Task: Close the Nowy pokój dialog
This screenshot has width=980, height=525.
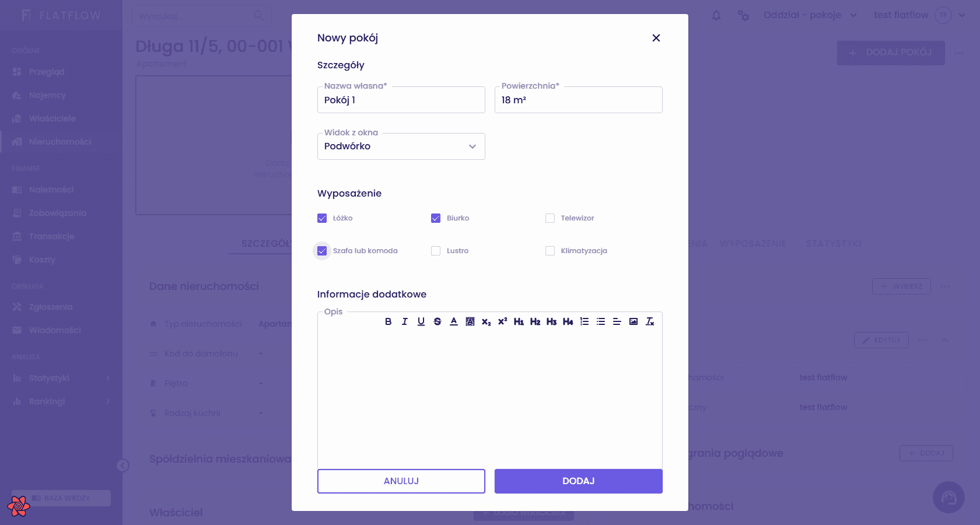Action: click(x=656, y=38)
